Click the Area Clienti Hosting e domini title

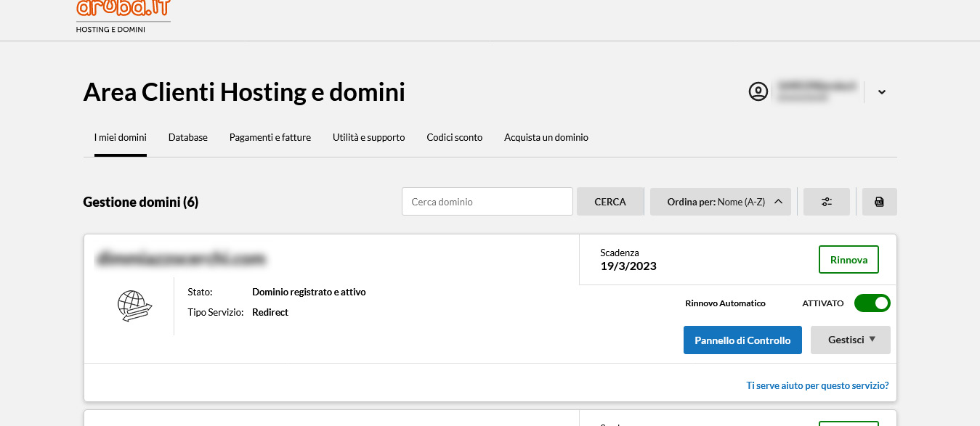[244, 92]
